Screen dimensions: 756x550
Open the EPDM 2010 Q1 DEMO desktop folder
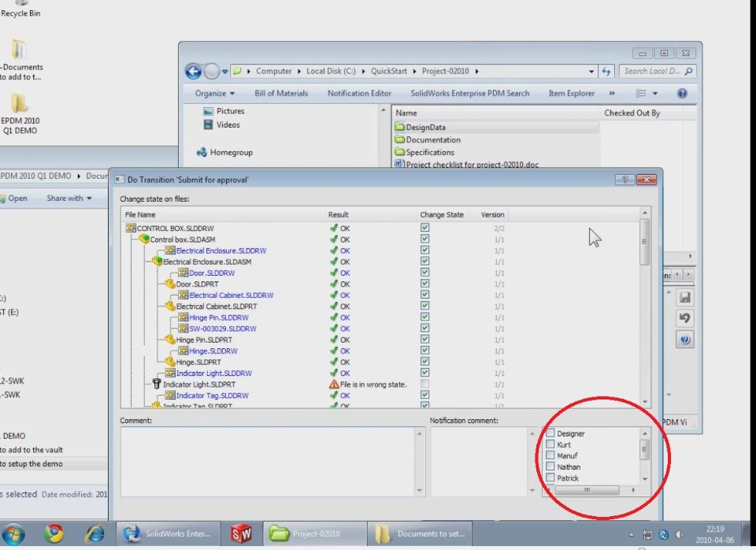20,113
